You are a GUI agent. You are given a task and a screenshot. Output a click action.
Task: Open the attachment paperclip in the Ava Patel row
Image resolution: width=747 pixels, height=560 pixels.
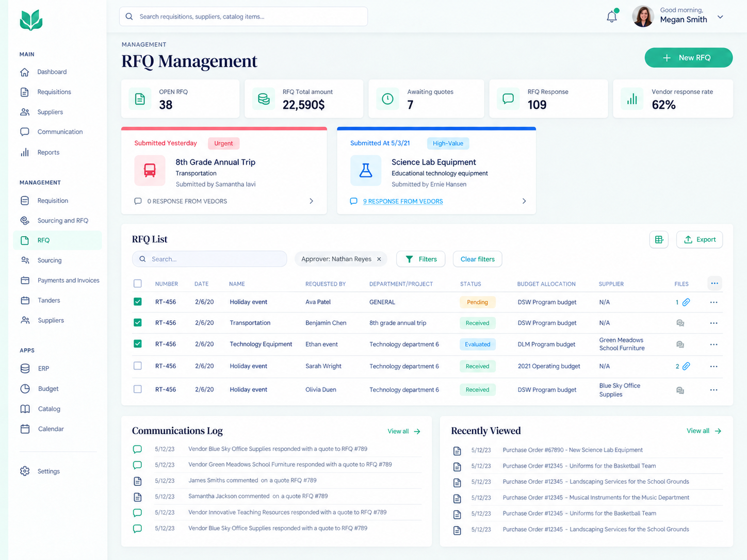click(x=686, y=302)
